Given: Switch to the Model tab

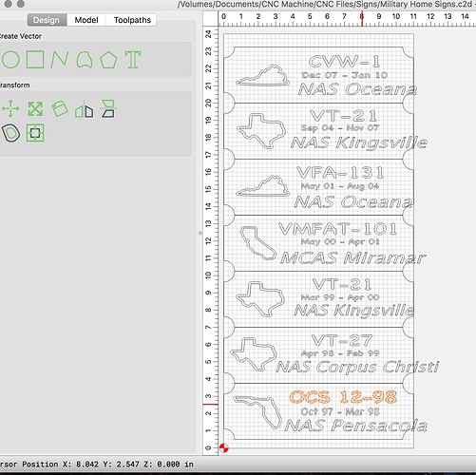Looking at the screenshot, I should click(x=86, y=20).
